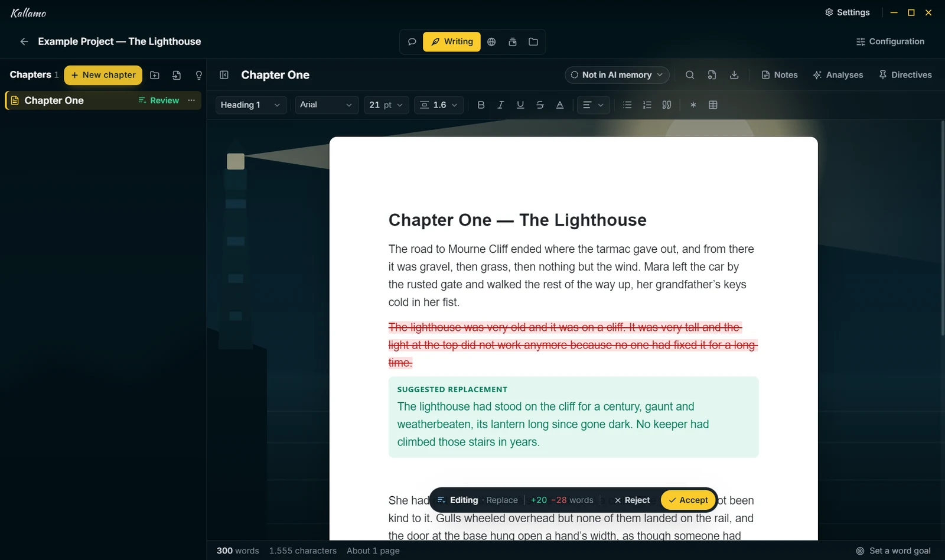Viewport: 945px width, 560px height.
Task: Toggle bold formatting
Action: (481, 105)
